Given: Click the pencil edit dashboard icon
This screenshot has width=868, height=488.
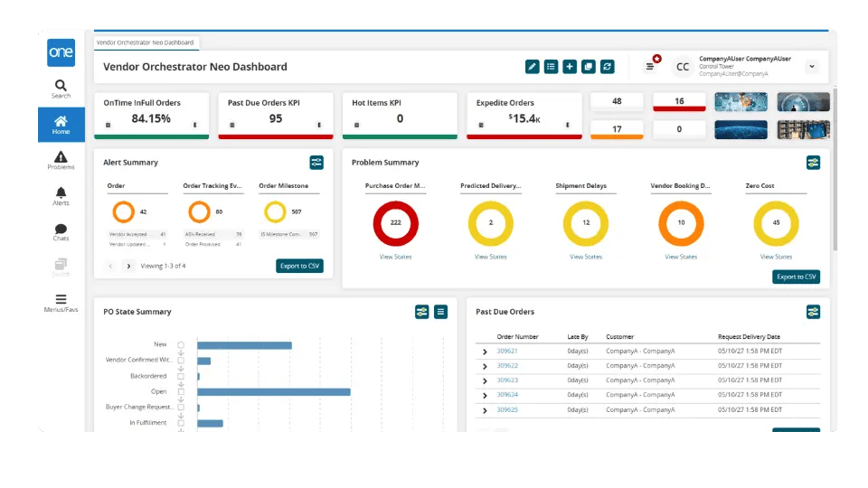Looking at the screenshot, I should (533, 67).
